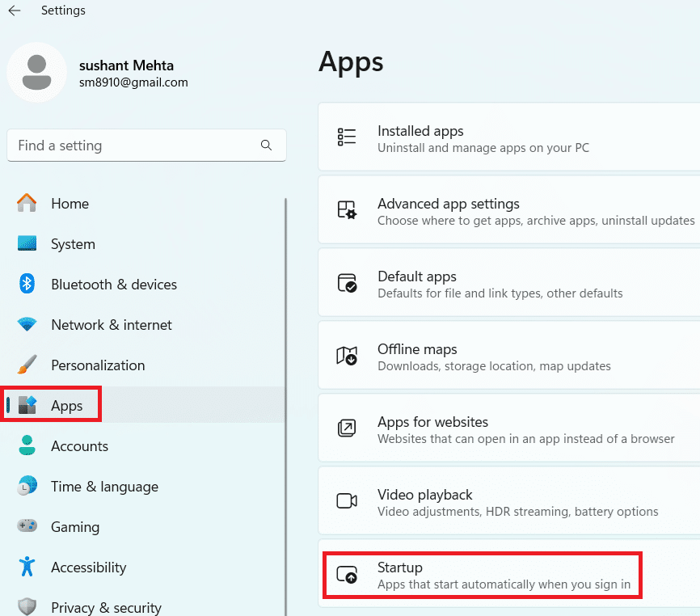
Task: Click the Personalization paintbrush icon
Action: [27, 365]
